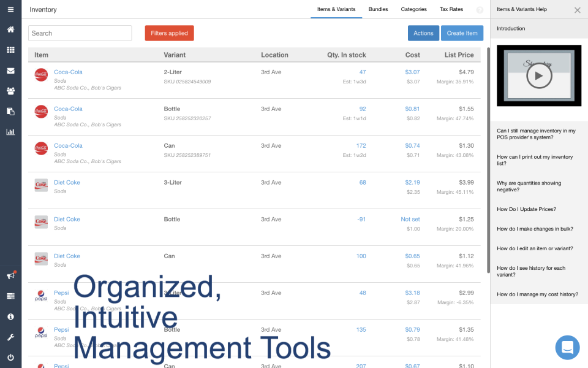Click cost $3.07 for Coca-Cola 2-Liter

pyautogui.click(x=412, y=72)
